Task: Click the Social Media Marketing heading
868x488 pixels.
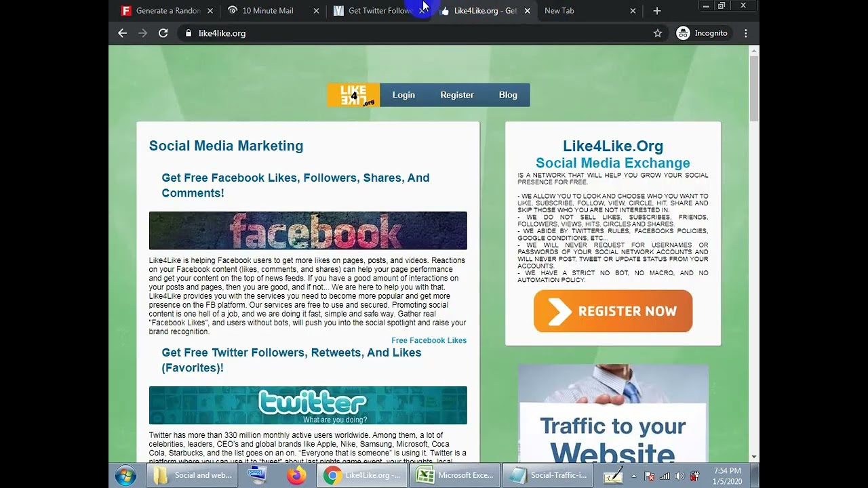Action: [x=226, y=146]
